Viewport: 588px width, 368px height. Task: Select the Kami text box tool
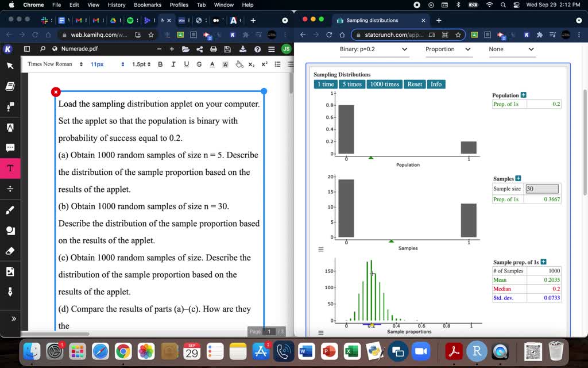[10, 168]
